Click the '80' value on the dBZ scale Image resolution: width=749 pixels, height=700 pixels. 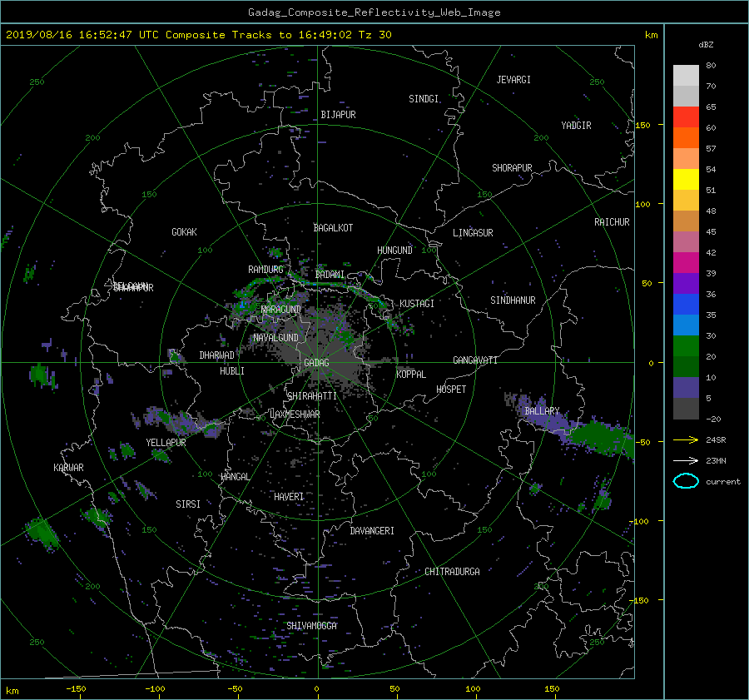(x=711, y=66)
